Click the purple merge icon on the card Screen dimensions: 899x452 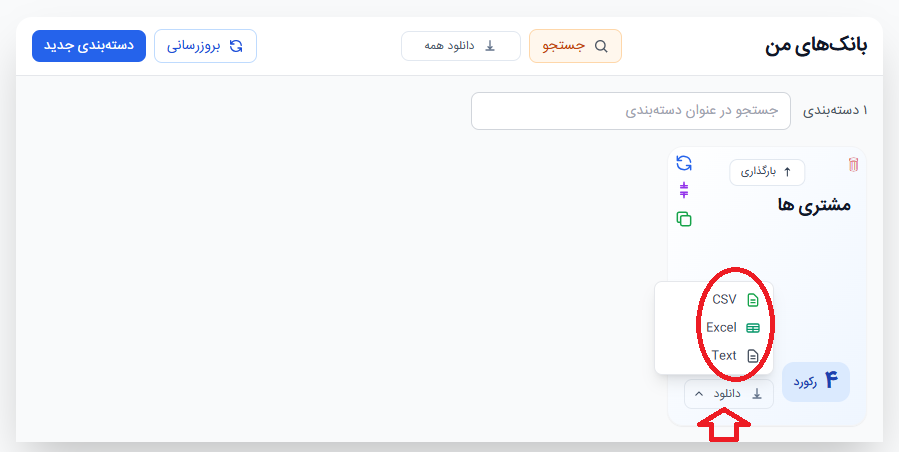[x=684, y=190]
